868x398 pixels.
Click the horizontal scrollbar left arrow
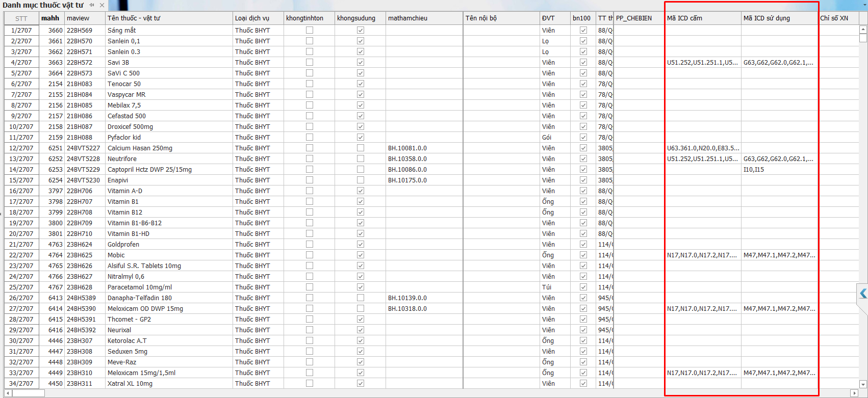(x=8, y=393)
